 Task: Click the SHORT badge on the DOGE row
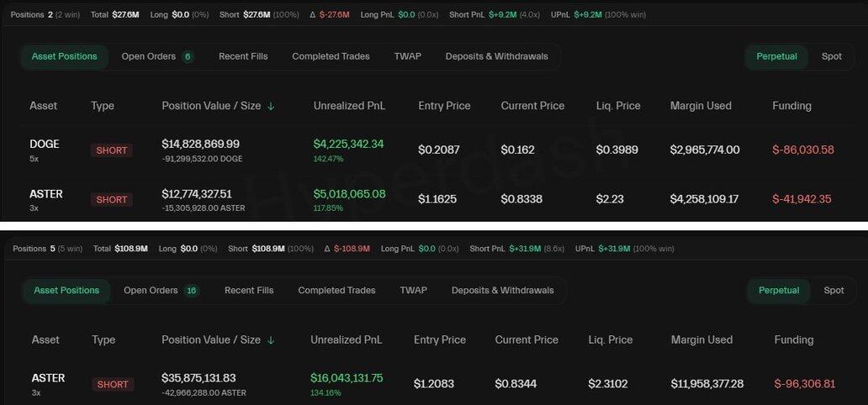pyautogui.click(x=112, y=150)
